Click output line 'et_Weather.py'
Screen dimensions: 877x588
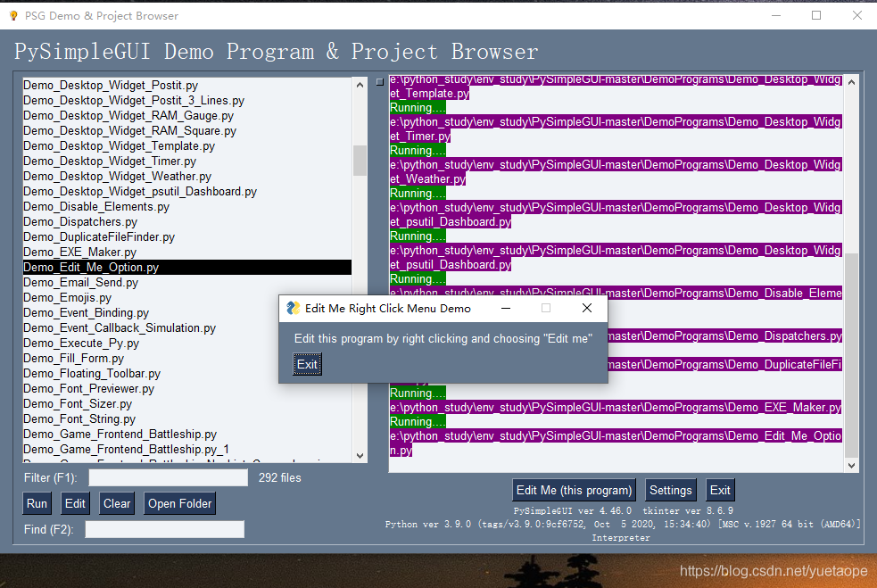428,179
